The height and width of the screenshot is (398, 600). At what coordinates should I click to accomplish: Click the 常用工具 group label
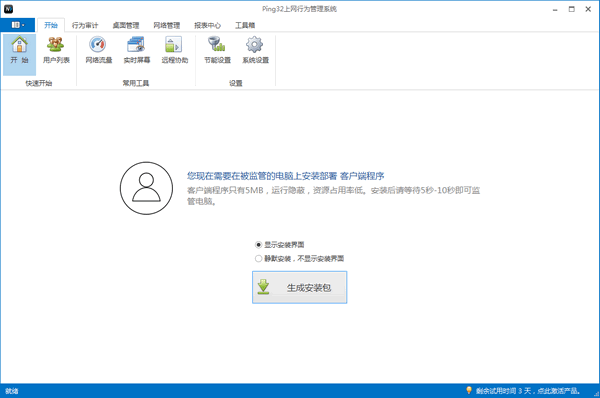pyautogui.click(x=136, y=83)
